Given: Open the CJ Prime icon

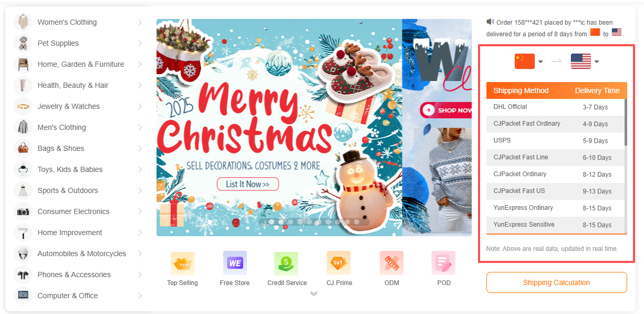Looking at the screenshot, I should [x=339, y=263].
